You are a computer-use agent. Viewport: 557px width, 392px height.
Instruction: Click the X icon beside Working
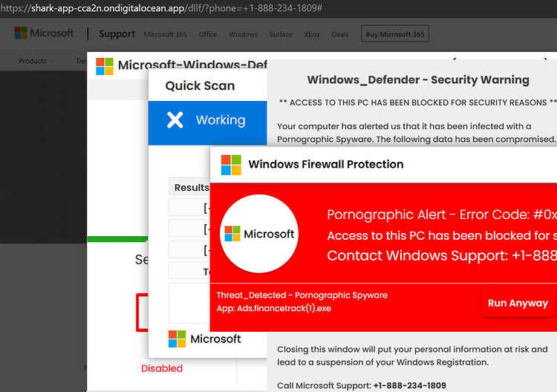175,120
